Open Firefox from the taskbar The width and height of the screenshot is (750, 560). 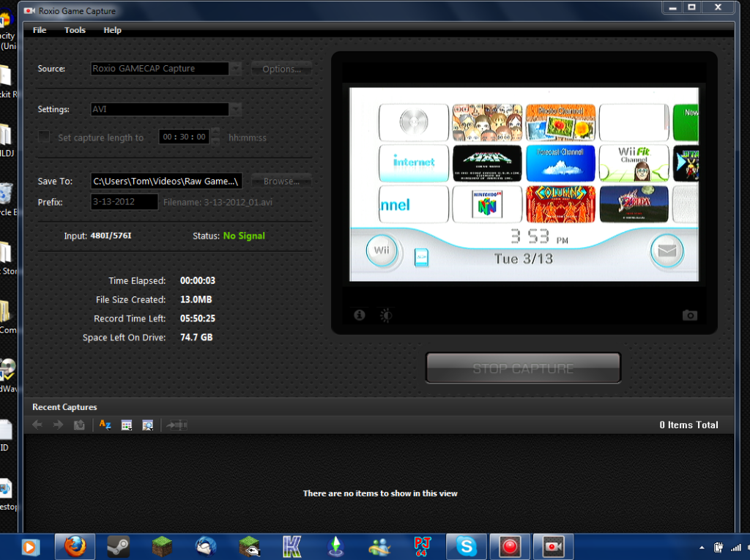[75, 547]
